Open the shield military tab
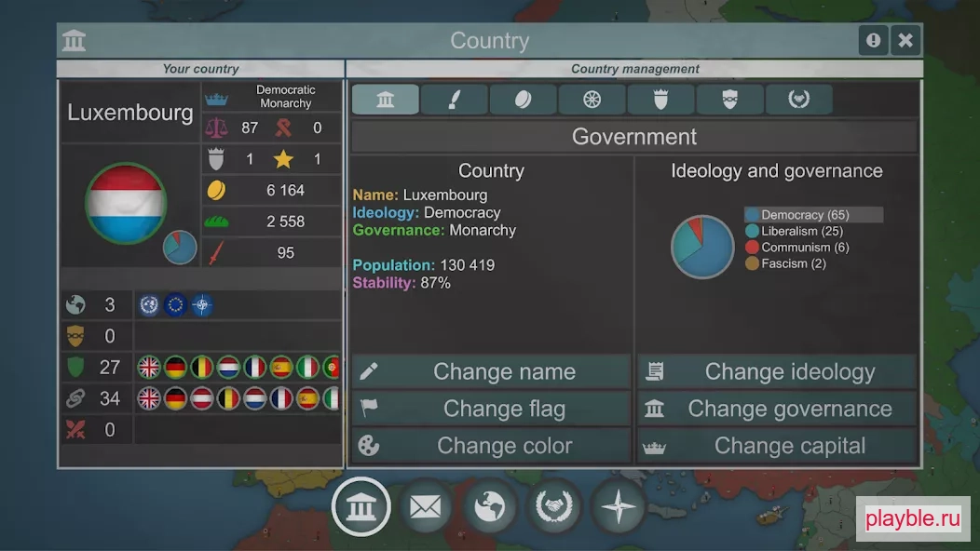 tap(660, 100)
